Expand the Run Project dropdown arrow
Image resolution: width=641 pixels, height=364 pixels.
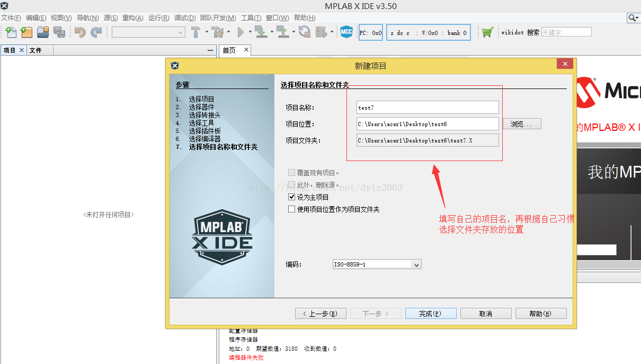coord(250,32)
